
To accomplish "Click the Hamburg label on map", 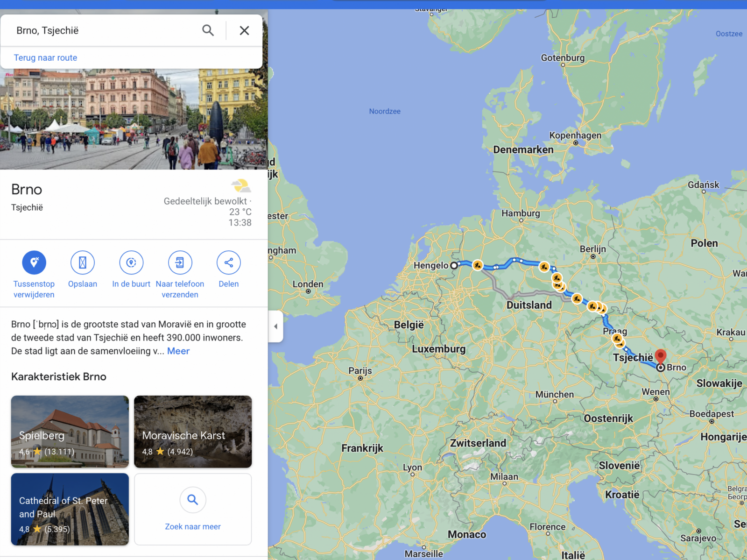I will coord(521,213).
